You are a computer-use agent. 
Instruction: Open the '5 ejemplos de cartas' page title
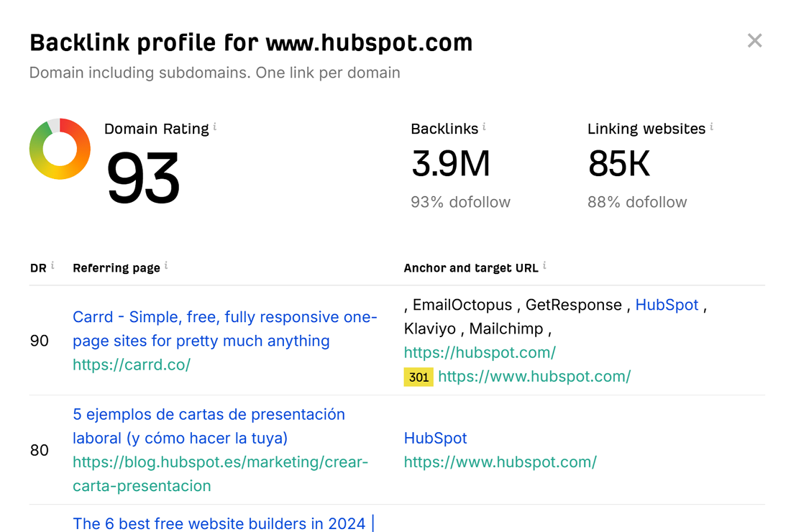209,426
